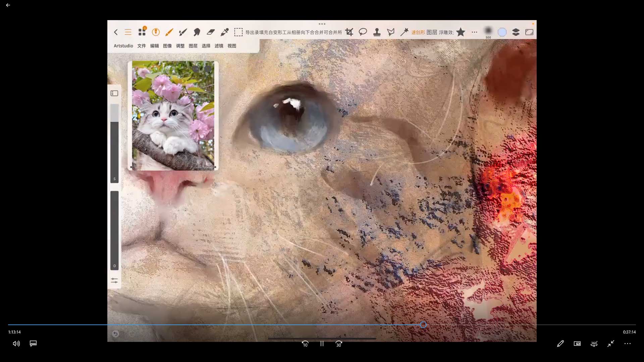Select the eraser tool
Image resolution: width=644 pixels, height=362 pixels.
pyautogui.click(x=211, y=32)
